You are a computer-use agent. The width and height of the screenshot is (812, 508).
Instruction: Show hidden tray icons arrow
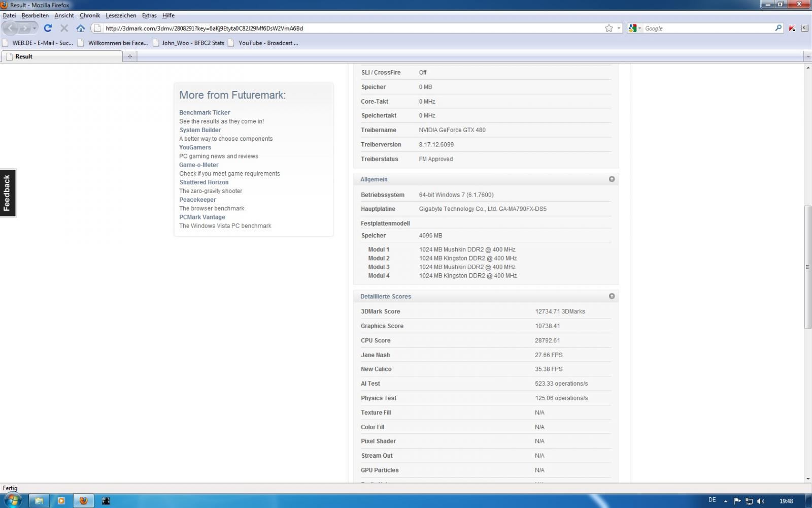[725, 501]
